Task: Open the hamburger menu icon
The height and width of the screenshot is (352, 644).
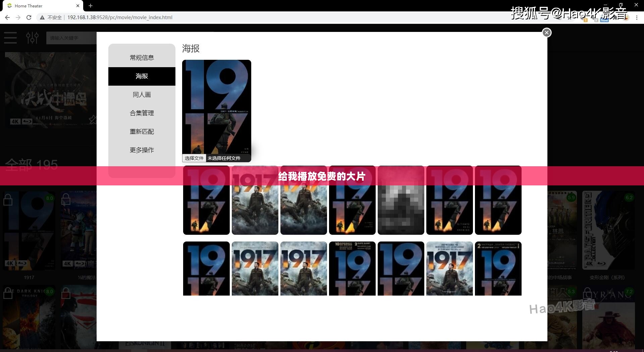Action: tap(10, 38)
